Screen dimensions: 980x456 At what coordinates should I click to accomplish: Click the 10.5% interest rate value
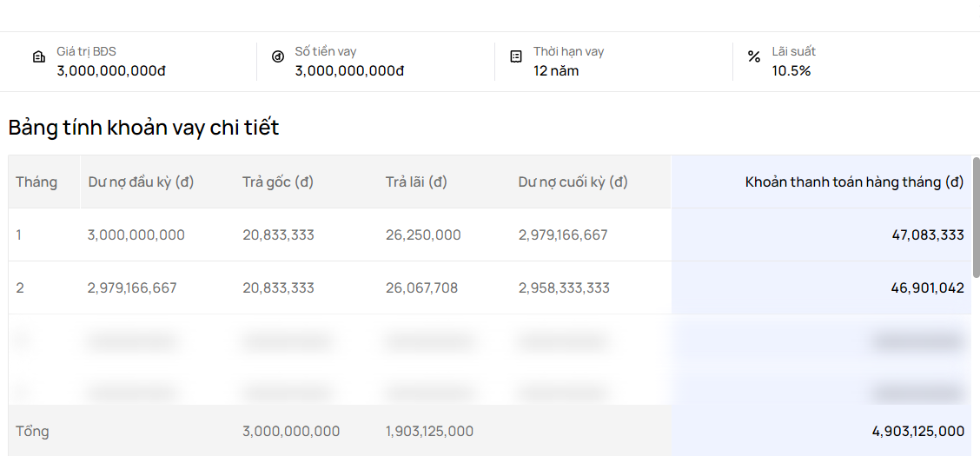[791, 71]
